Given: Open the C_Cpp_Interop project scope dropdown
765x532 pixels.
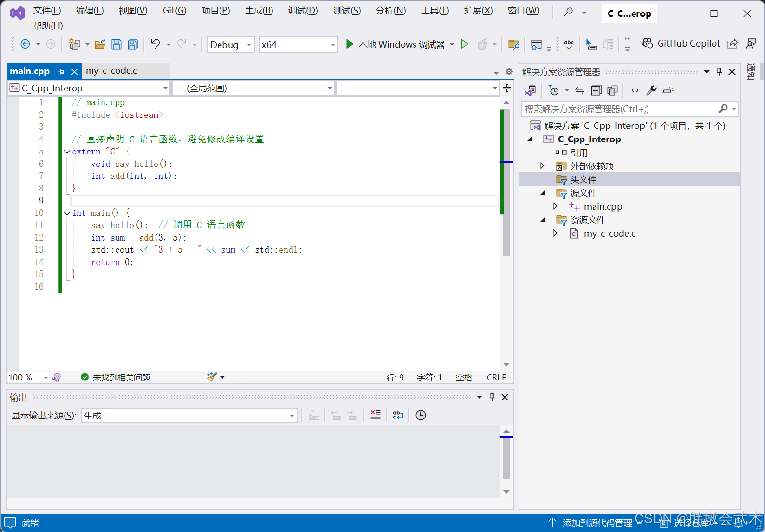Looking at the screenshot, I should 89,88.
